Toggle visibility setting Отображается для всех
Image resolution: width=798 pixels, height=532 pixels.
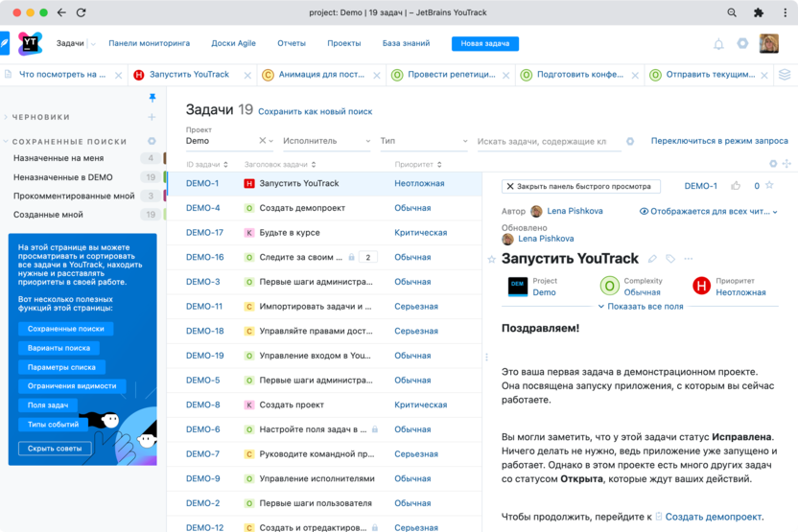point(708,212)
